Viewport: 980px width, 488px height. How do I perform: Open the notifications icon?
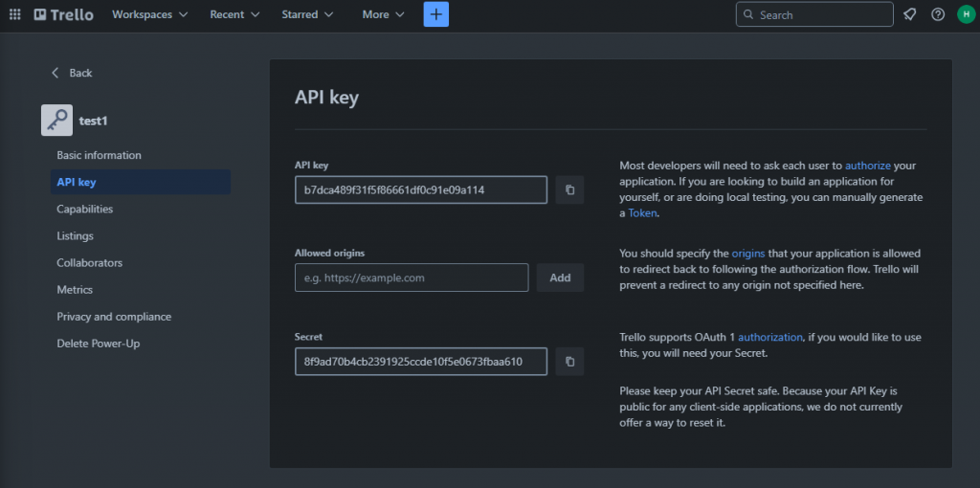909,14
